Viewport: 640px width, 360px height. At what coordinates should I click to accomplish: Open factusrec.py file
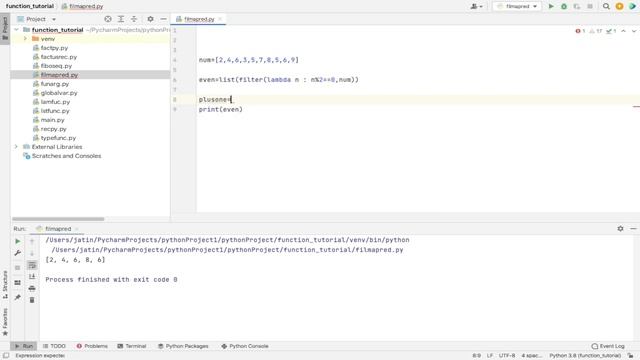pos(59,57)
